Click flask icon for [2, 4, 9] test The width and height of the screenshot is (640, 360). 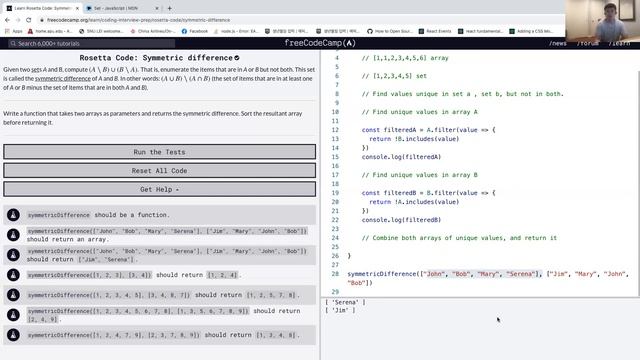[13, 315]
